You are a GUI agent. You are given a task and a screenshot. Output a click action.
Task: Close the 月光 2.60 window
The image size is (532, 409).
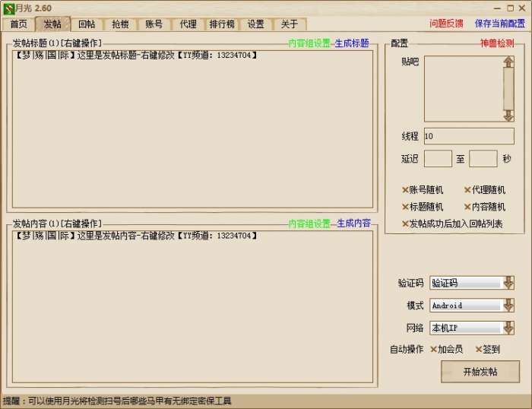coord(523,8)
